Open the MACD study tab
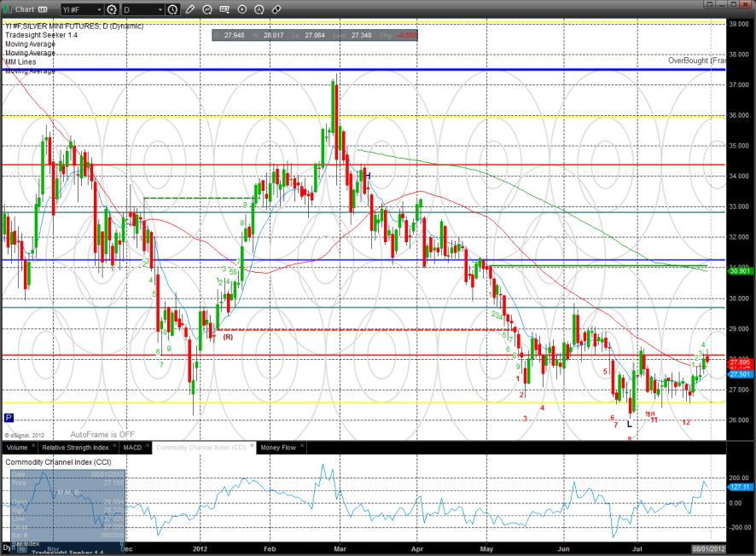 pyautogui.click(x=132, y=447)
